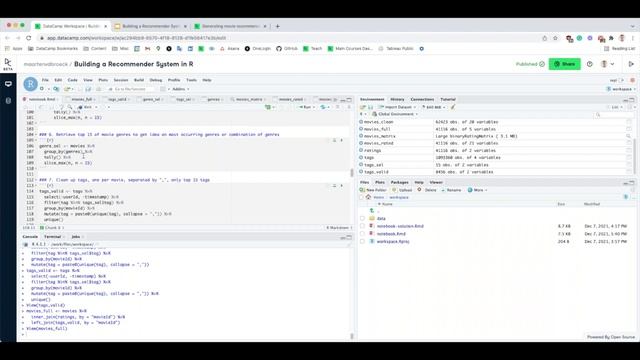Open the Session menu
This screenshot has height=360, width=640.
[121, 80]
